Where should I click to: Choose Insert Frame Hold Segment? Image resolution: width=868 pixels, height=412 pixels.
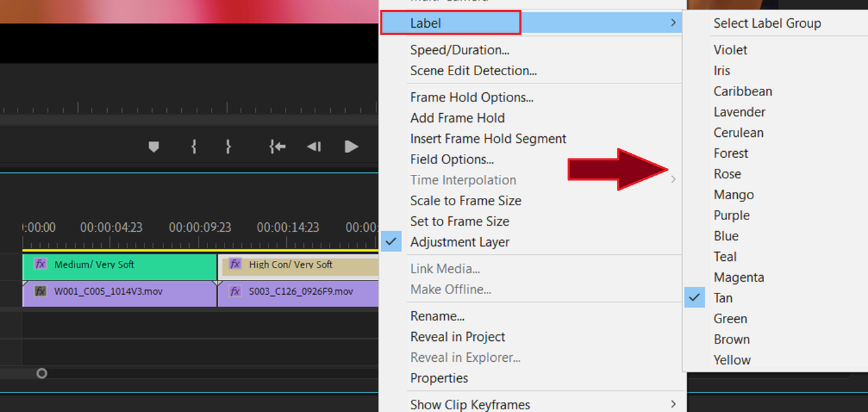coord(488,139)
